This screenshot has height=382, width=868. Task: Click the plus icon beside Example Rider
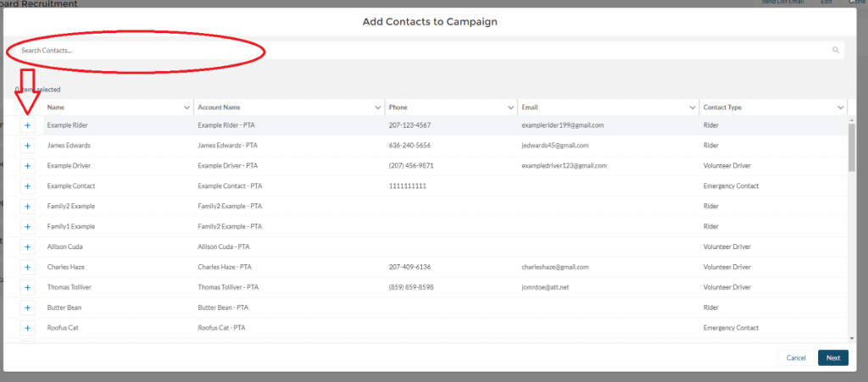pos(27,125)
